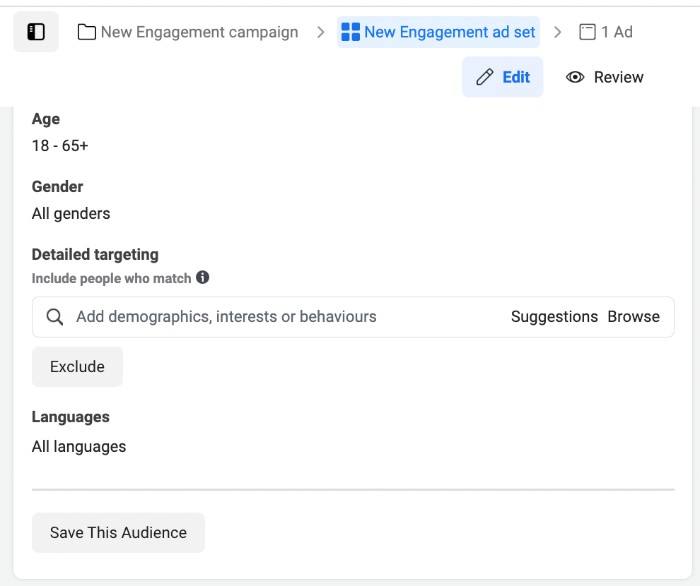Open info icon beside Include people who match
Screen dimensions: 700x586
pyautogui.click(x=203, y=278)
